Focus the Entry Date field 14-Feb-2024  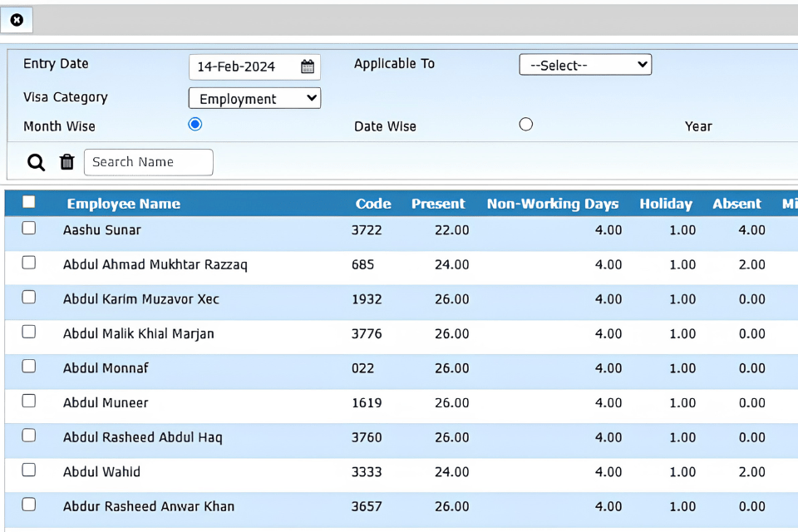point(254,66)
